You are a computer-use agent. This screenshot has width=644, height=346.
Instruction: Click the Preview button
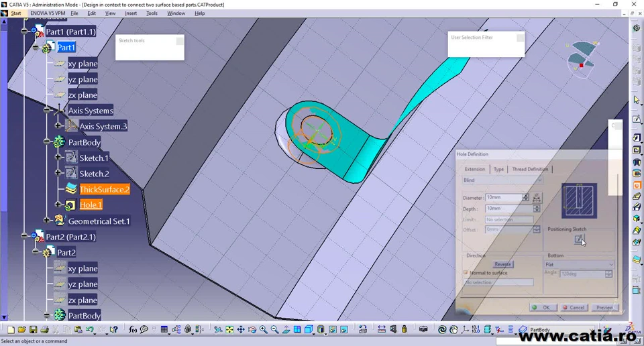click(x=604, y=307)
